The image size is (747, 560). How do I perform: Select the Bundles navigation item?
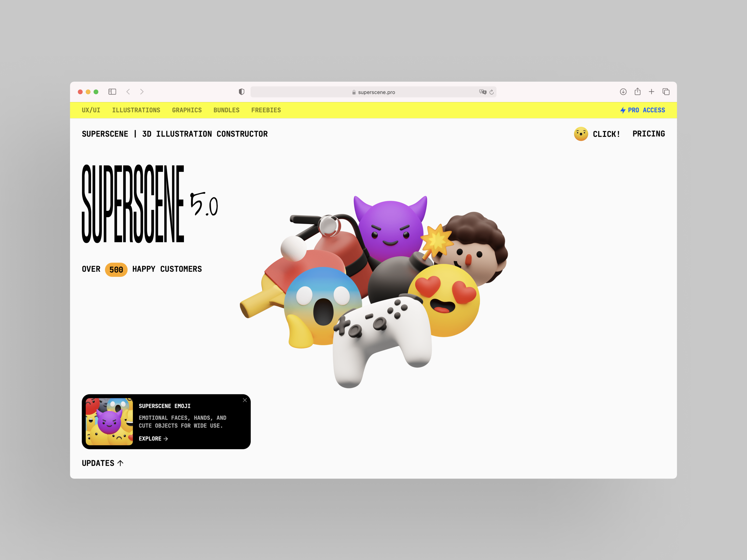(226, 110)
